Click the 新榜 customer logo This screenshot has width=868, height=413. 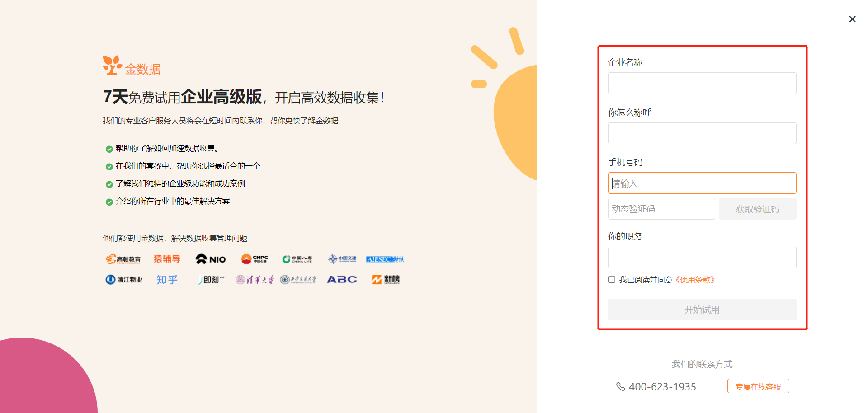386,280
